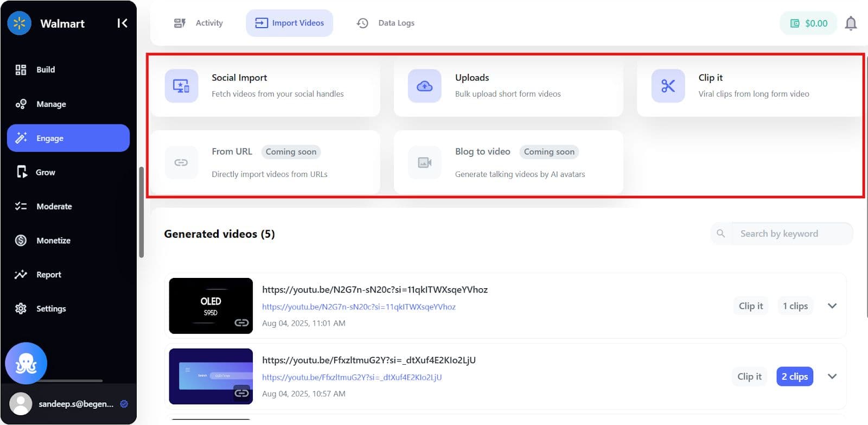Click the From URL link icon
868x425 pixels.
181,162
